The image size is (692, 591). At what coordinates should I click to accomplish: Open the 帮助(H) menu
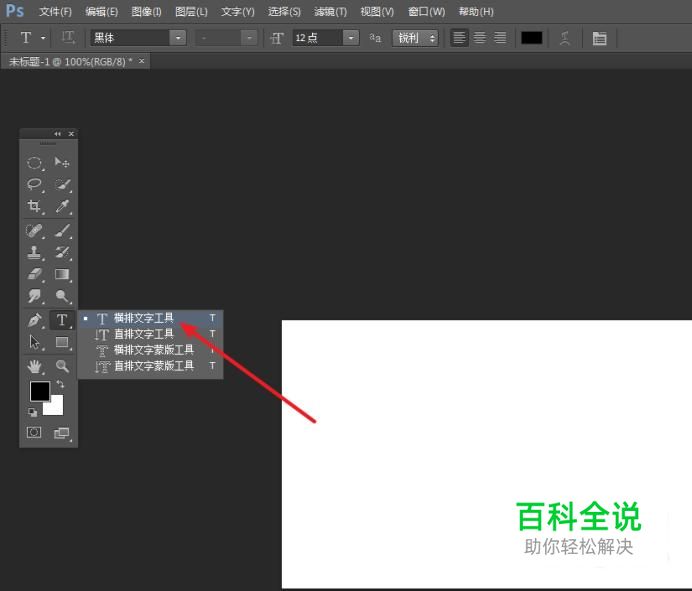point(476,11)
